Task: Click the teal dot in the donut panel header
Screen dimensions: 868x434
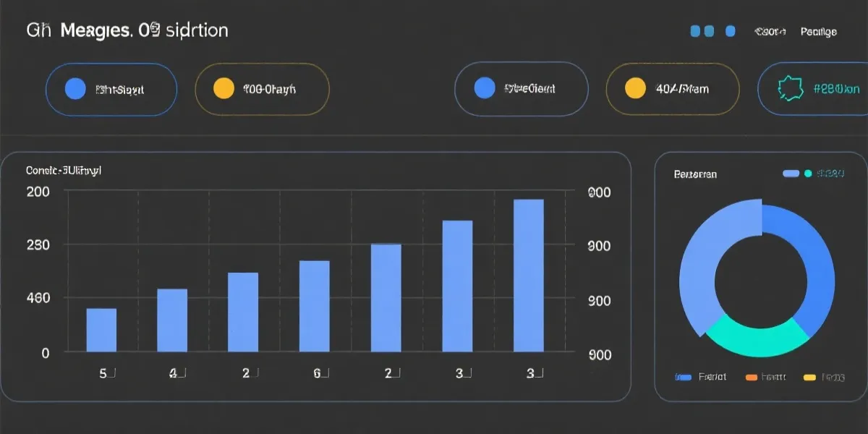Action: pyautogui.click(x=809, y=174)
